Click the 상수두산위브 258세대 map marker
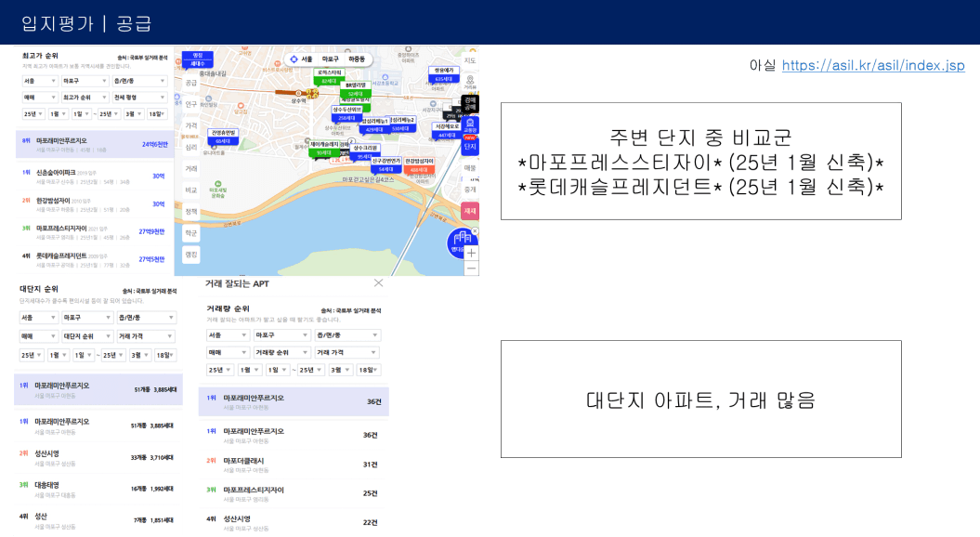The height and width of the screenshot is (537, 980). (346, 113)
